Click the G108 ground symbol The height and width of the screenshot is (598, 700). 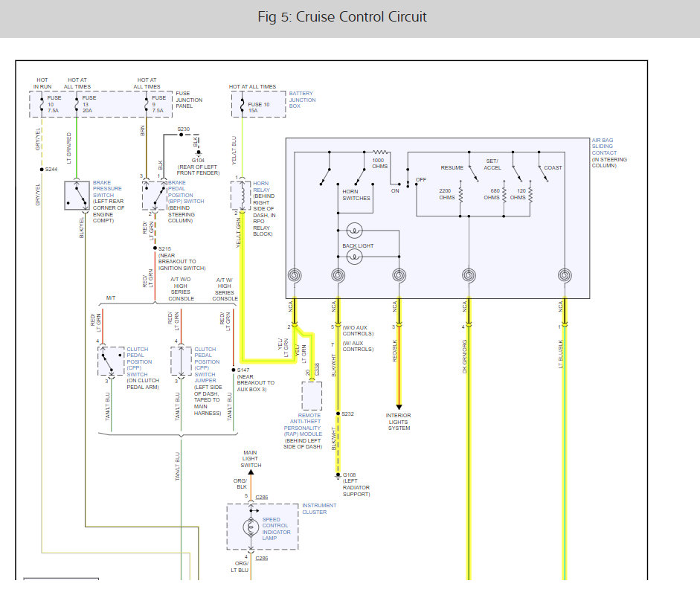338,476
